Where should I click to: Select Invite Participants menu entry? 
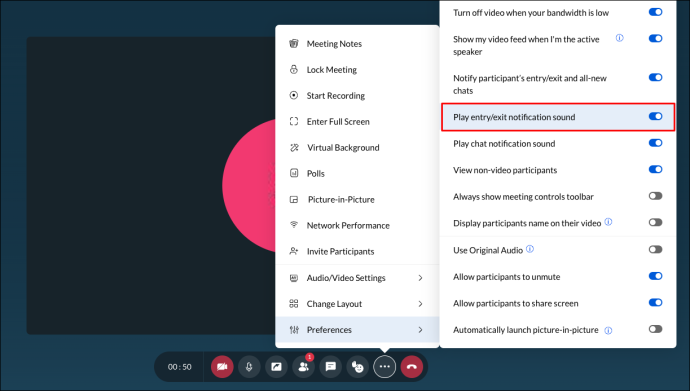point(357,251)
